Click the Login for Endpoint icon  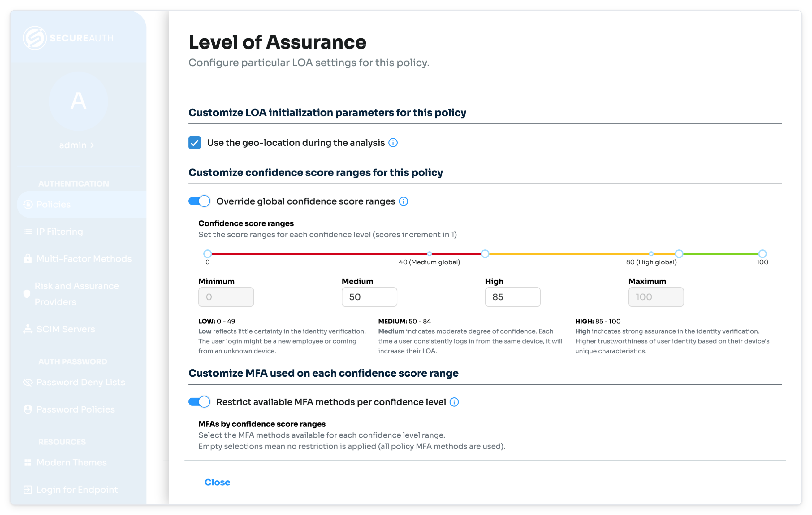[x=28, y=490]
